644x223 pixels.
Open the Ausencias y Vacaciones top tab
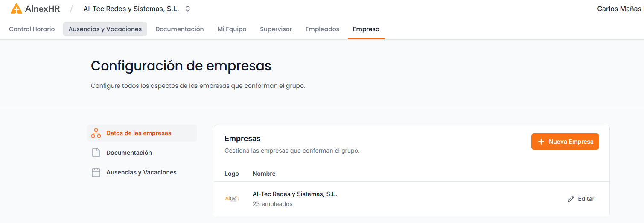tap(105, 29)
